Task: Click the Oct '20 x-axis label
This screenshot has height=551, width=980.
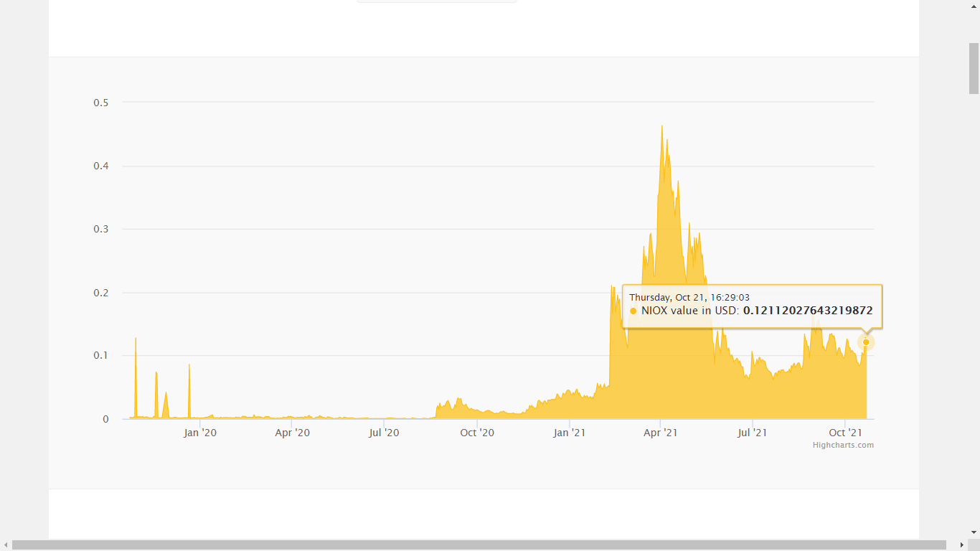Action: tap(477, 433)
